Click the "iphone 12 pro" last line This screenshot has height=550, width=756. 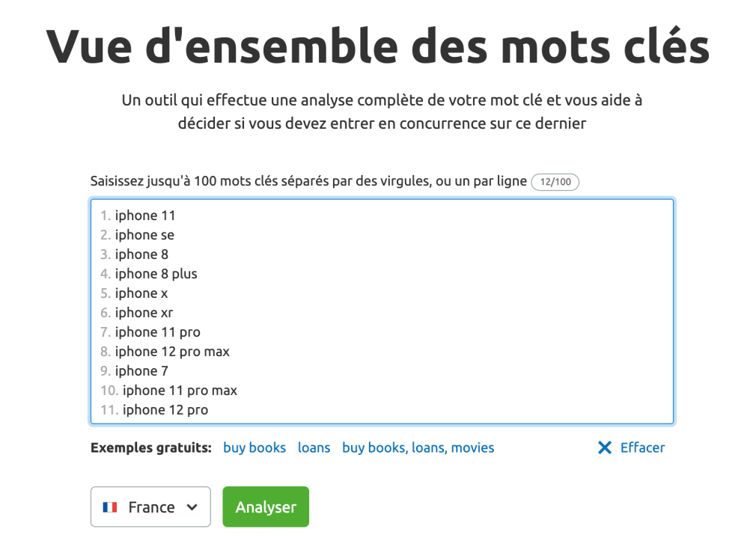click(x=165, y=410)
